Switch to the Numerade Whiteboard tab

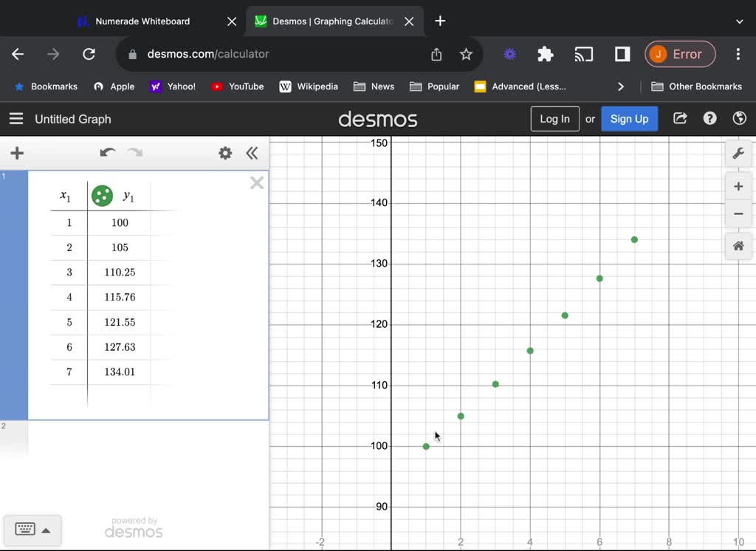[142, 21]
